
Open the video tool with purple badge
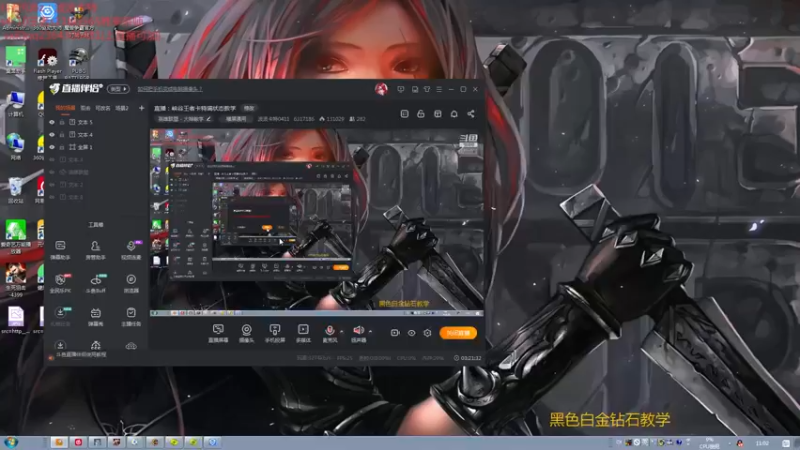(131, 249)
